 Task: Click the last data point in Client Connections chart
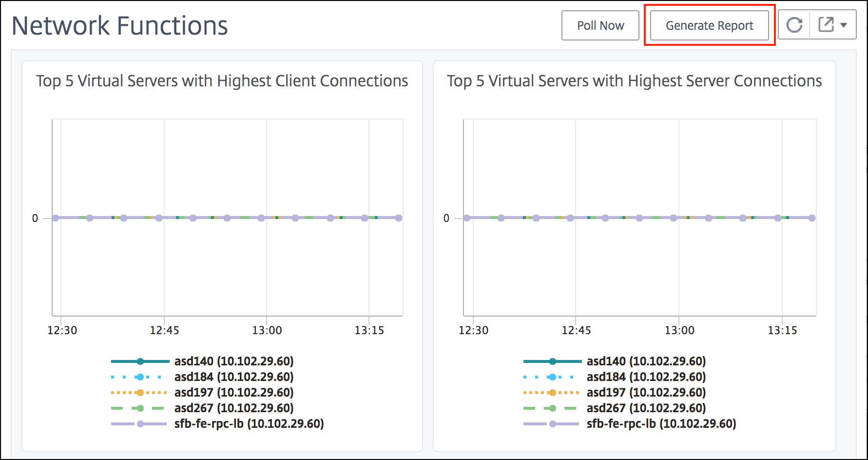[399, 218]
